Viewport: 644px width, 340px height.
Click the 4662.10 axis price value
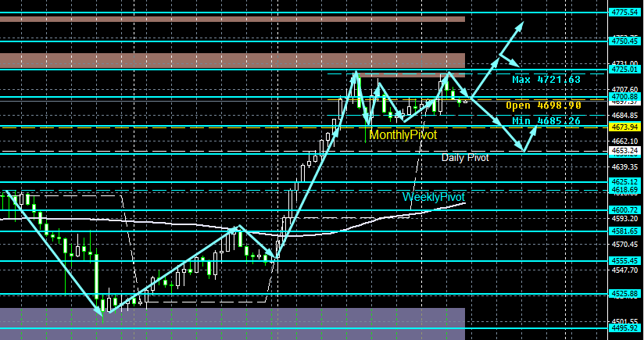tap(624, 141)
